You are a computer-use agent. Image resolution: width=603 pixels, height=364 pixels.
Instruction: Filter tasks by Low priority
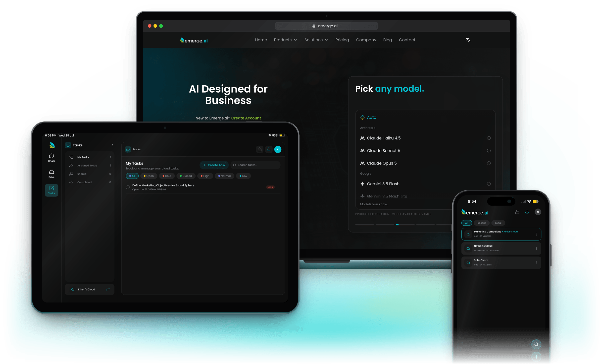(x=243, y=176)
